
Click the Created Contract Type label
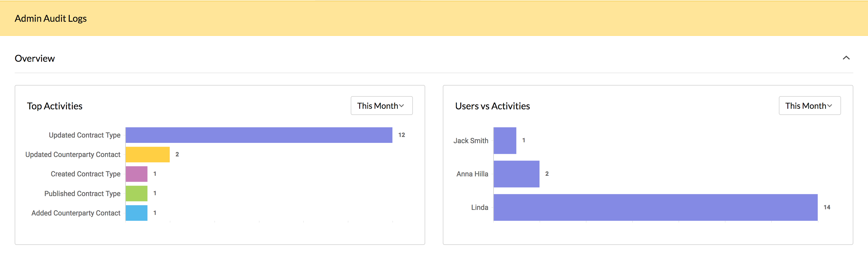[x=86, y=174]
